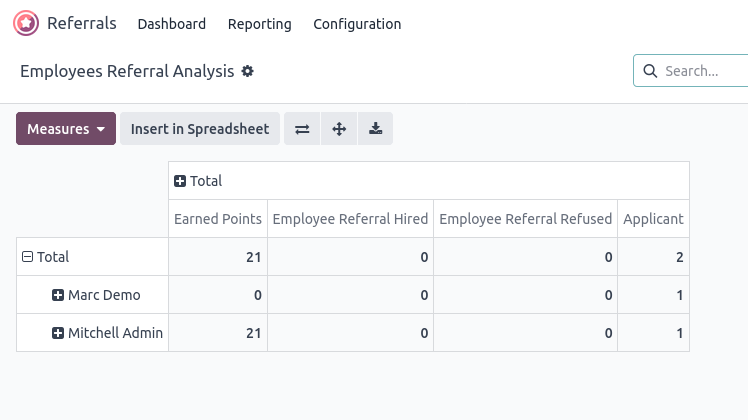Open the Dashboard menu
The image size is (748, 420).
click(x=172, y=24)
